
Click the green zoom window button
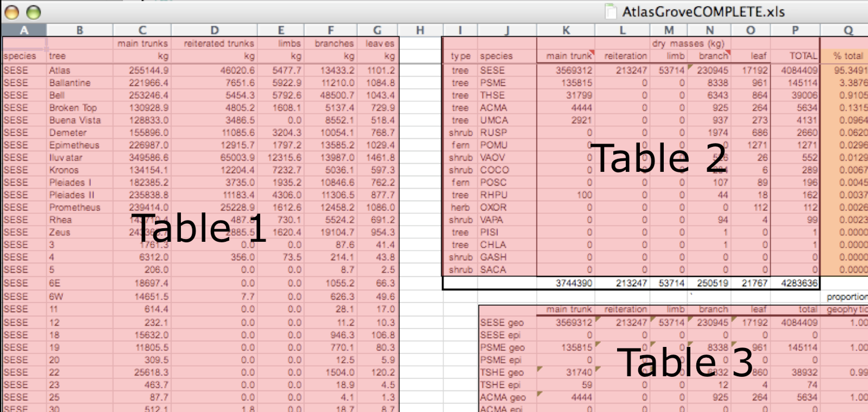(x=33, y=12)
